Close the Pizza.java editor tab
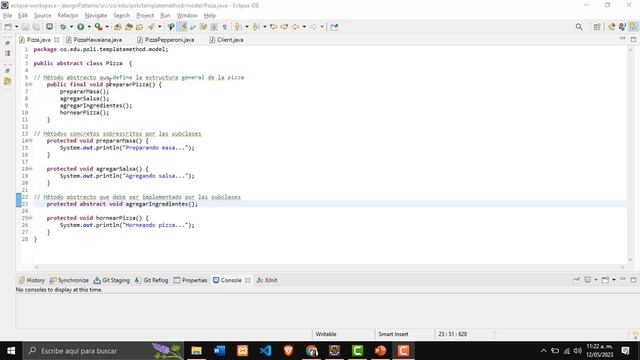This screenshot has height=360, width=640. (57, 40)
